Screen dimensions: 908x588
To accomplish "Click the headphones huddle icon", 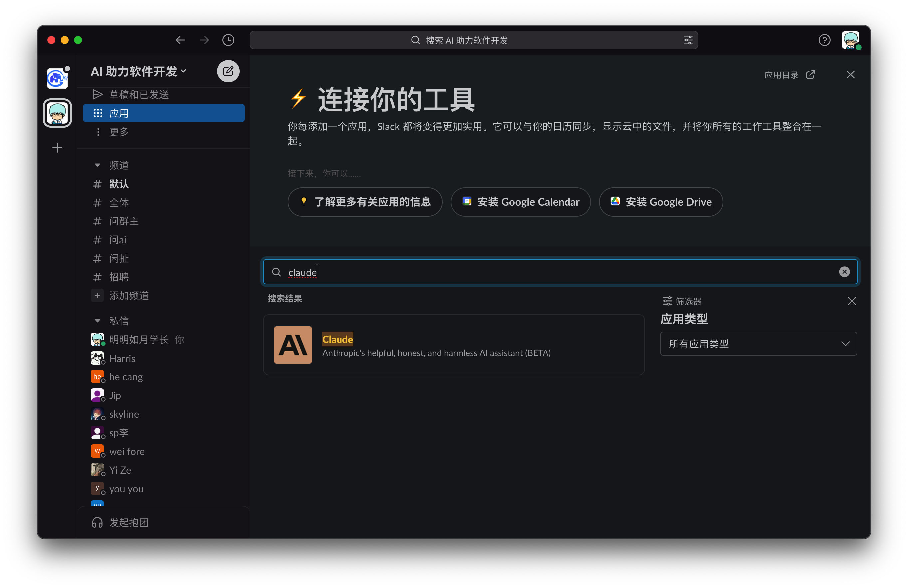I will tap(97, 522).
